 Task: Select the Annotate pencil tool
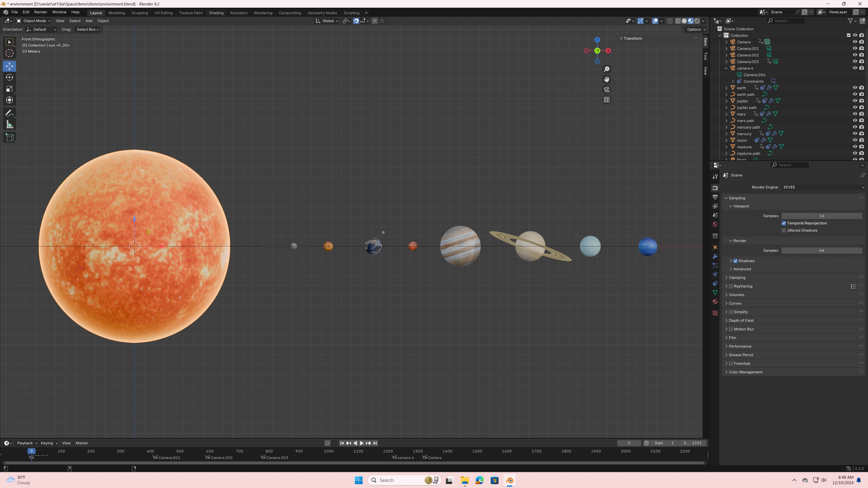[x=9, y=113]
